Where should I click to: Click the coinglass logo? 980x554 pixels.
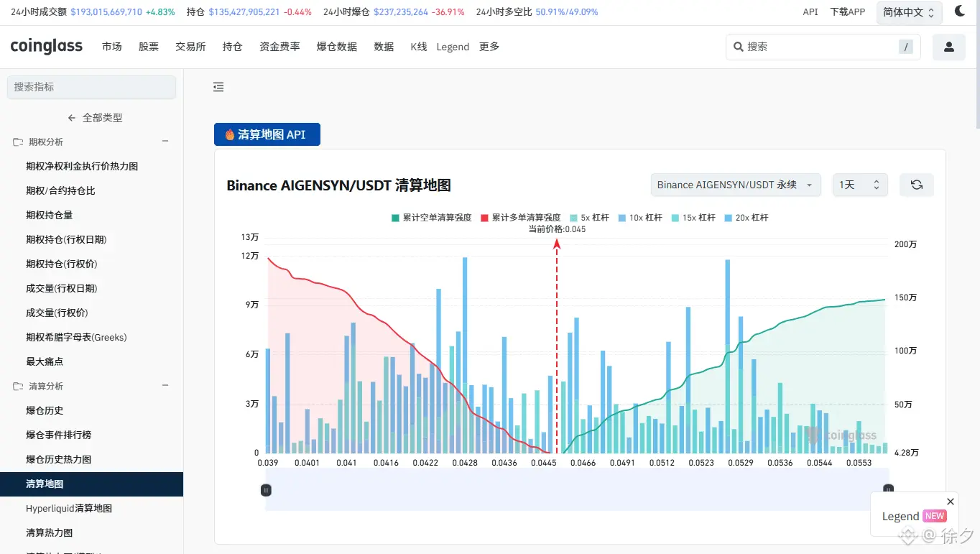47,47
